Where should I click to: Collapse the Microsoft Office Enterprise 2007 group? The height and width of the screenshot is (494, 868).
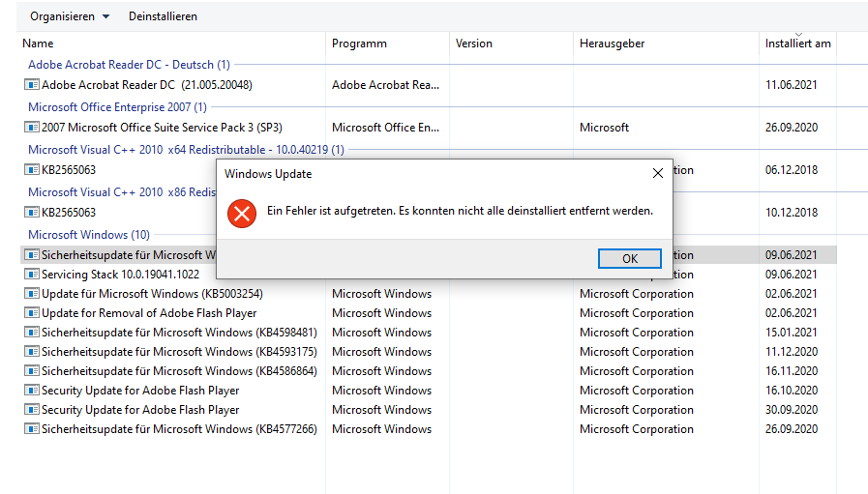tap(117, 107)
